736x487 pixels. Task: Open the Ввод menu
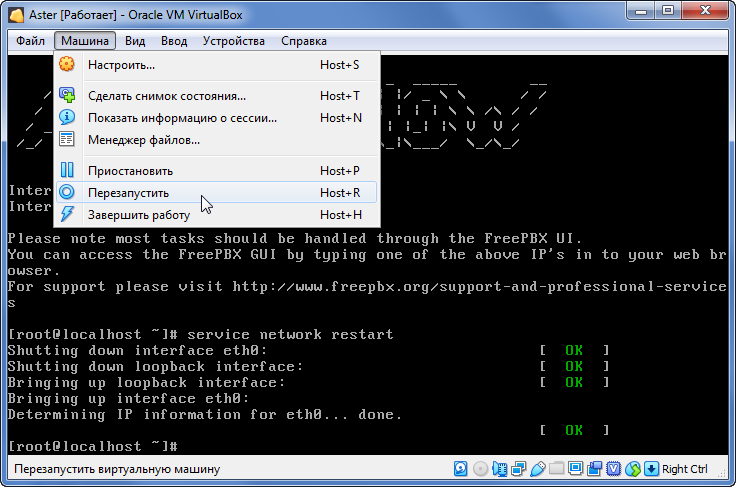(174, 41)
